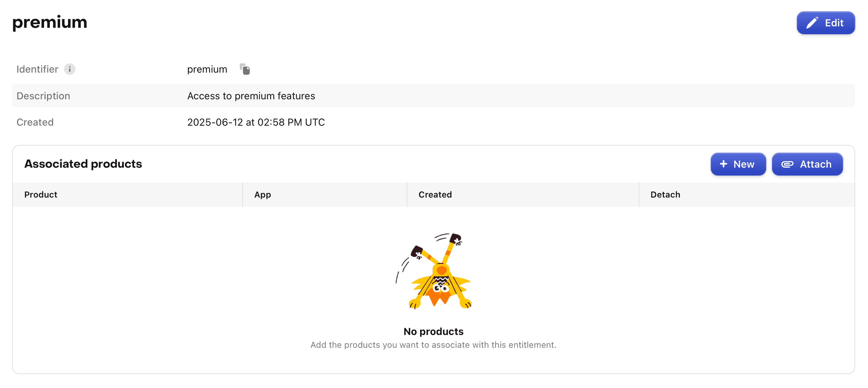This screenshot has height=388, width=868.
Task: Click the Description value text
Action: coord(251,95)
